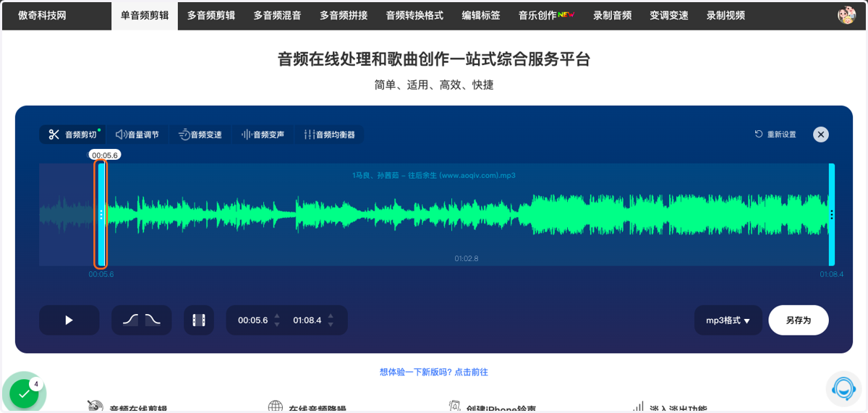Close the audio editor panel with the X
This screenshot has height=413, width=868.
coord(820,135)
